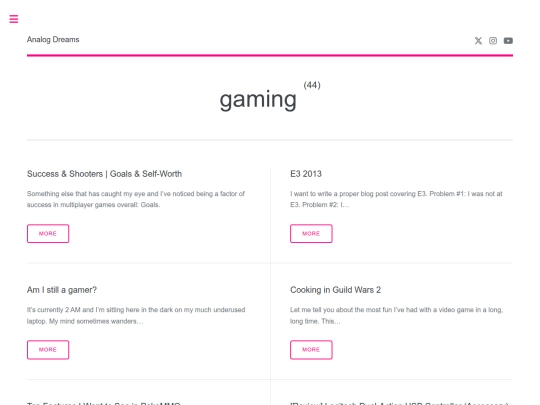Click excerpt starting 'It's currently 2 AM'

136,315
